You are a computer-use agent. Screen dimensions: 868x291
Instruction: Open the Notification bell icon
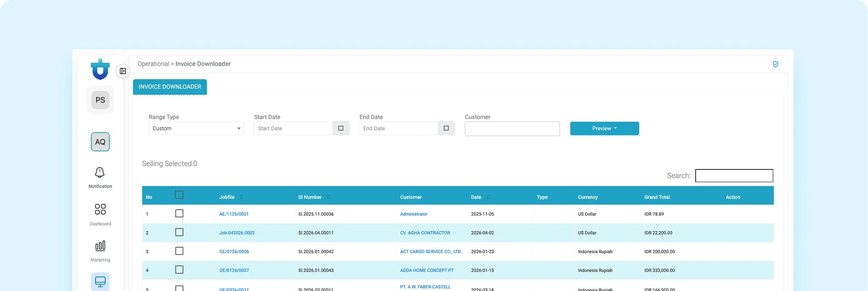tap(100, 173)
